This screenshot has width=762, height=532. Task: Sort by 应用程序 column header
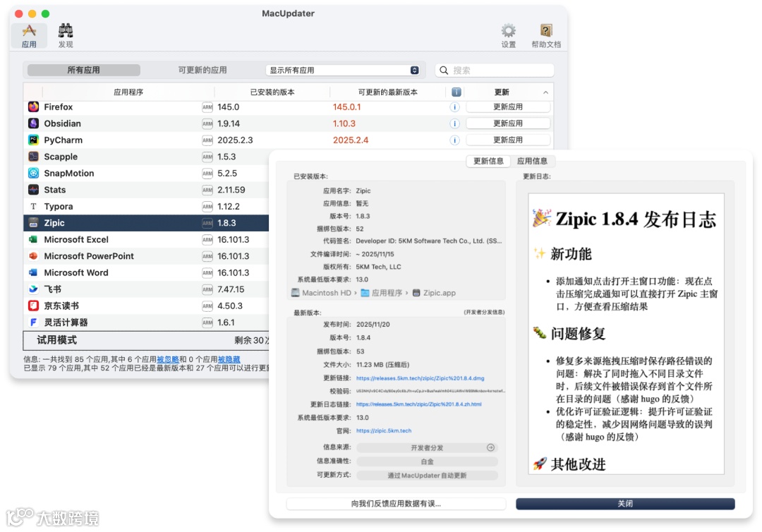pos(128,92)
